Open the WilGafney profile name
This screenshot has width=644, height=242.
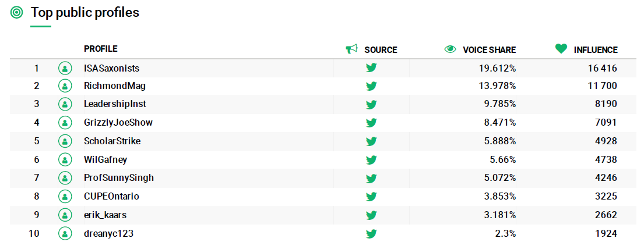click(x=105, y=159)
